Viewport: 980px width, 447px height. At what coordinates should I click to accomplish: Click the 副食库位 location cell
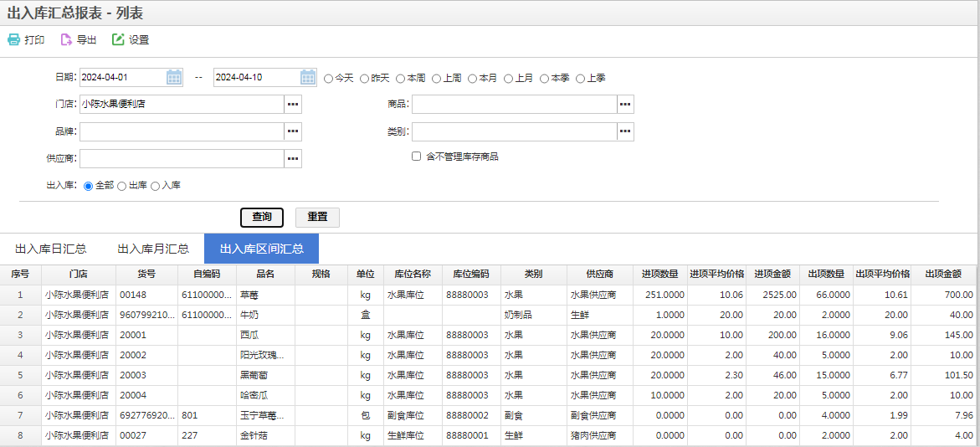413,416
